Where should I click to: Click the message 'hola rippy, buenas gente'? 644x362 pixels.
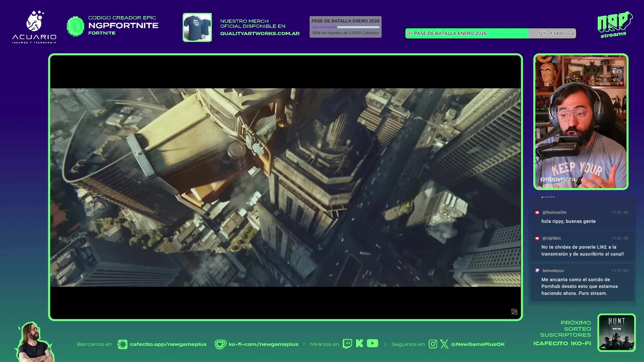point(569,221)
